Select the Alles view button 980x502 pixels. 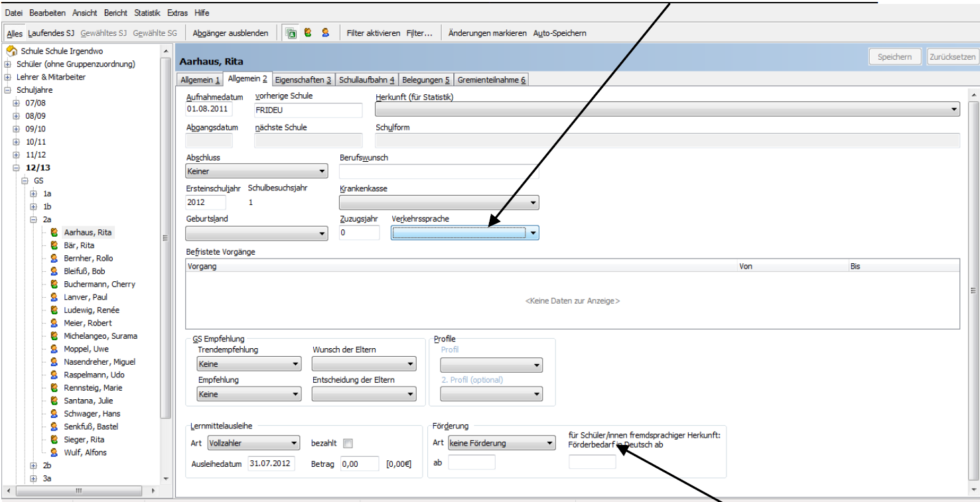point(15,33)
